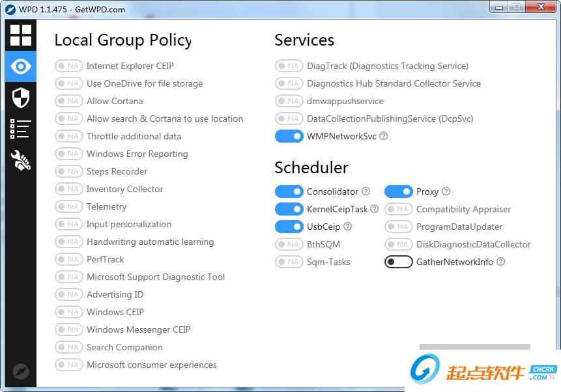Show help for WMPNetworkSvc
This screenshot has width=561, height=392.
(x=384, y=136)
